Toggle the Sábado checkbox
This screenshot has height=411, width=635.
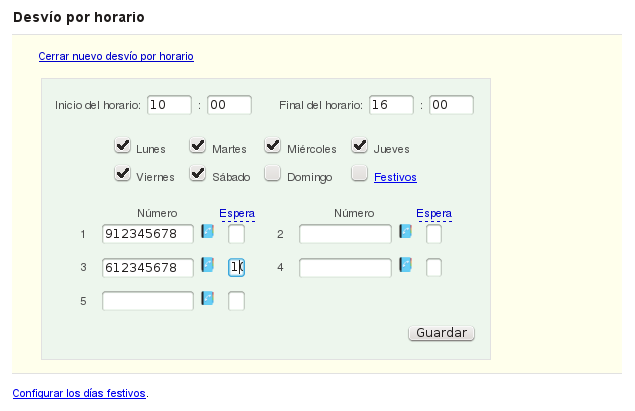point(197,174)
